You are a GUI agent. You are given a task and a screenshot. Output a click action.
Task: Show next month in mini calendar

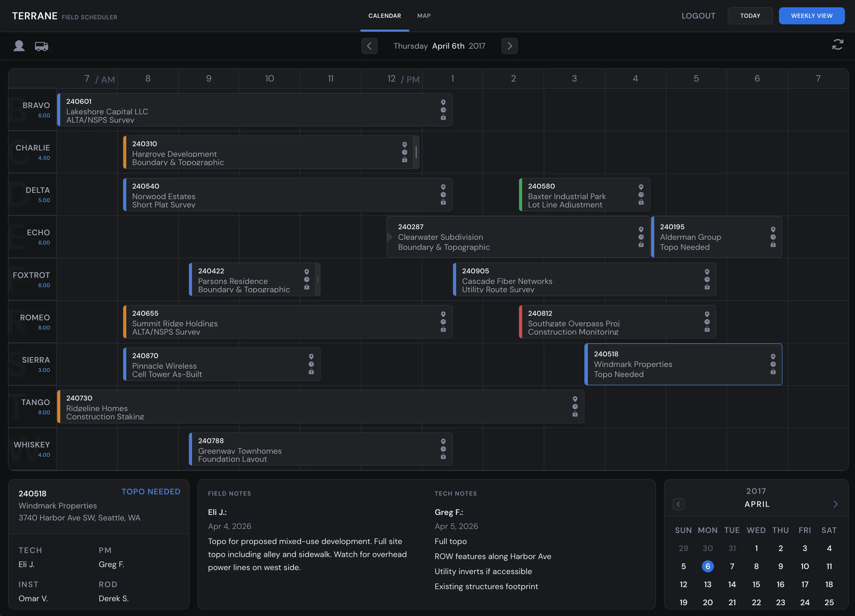(x=835, y=504)
